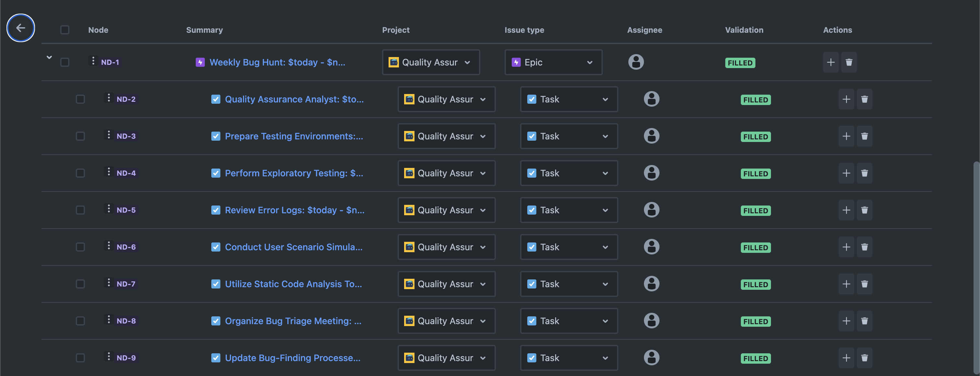980x376 pixels.
Task: Delete the ND-1 epic node
Action: coord(849,62)
